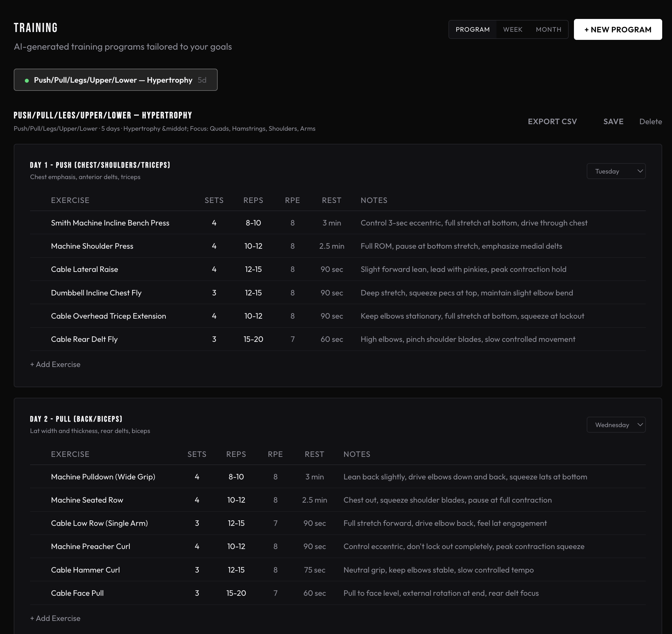Edit rest 90 sec for Cable Overhead Tricep Extension
This screenshot has width=672, height=634.
tap(332, 316)
